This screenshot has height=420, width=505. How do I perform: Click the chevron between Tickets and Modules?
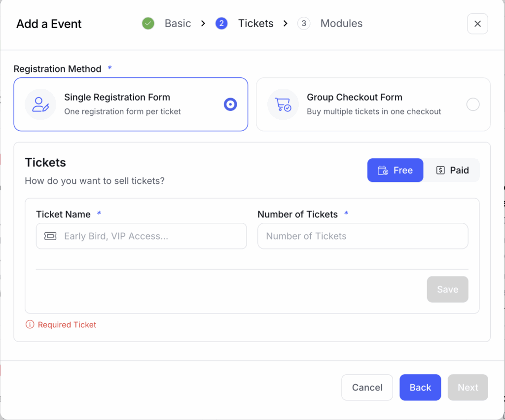coord(285,23)
